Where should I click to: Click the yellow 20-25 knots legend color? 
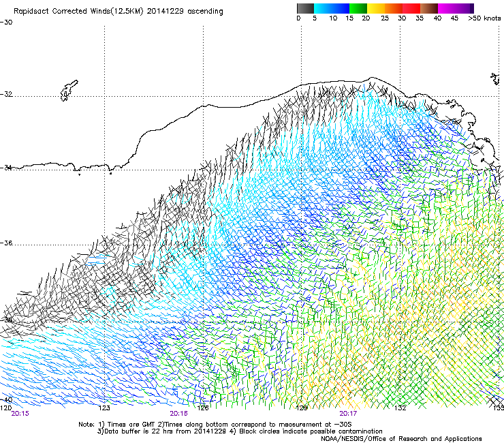click(376, 8)
